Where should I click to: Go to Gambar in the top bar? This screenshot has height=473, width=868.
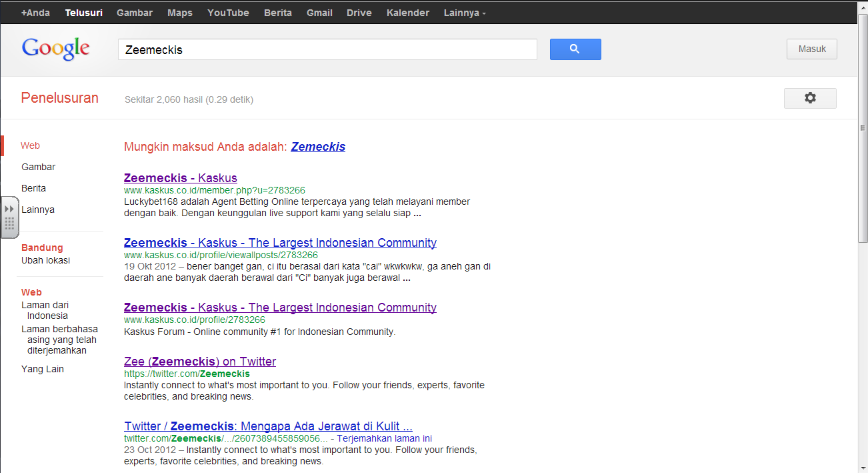click(135, 13)
